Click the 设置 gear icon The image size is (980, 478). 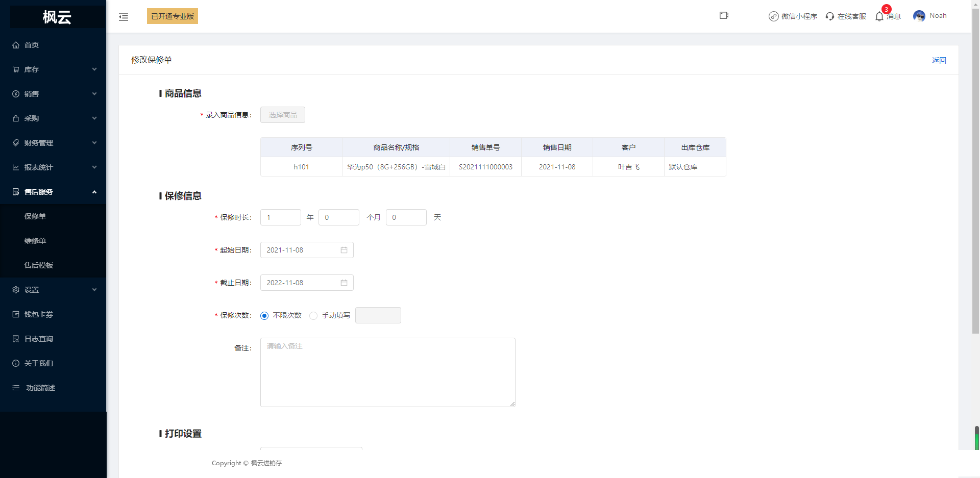pos(16,290)
